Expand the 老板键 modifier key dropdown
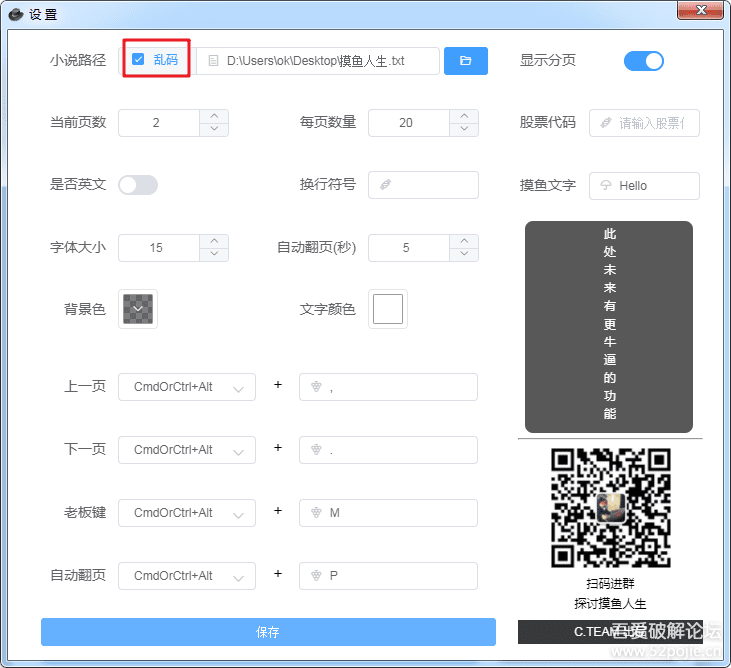The image size is (731, 668). pos(186,513)
